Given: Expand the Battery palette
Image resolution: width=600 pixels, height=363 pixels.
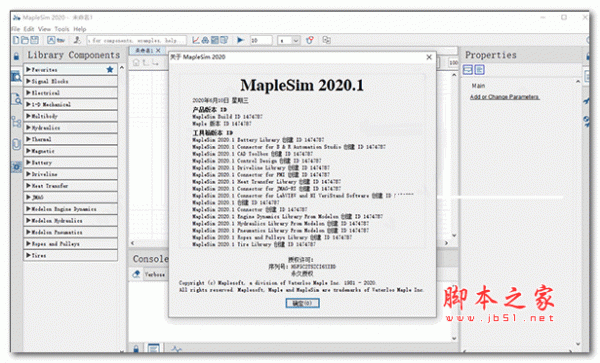Looking at the screenshot, I should pos(70,163).
